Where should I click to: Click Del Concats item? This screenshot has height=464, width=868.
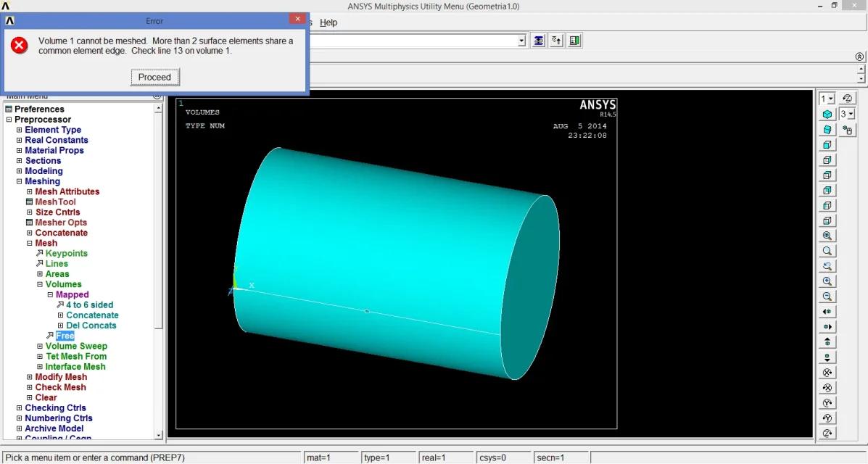coord(91,326)
